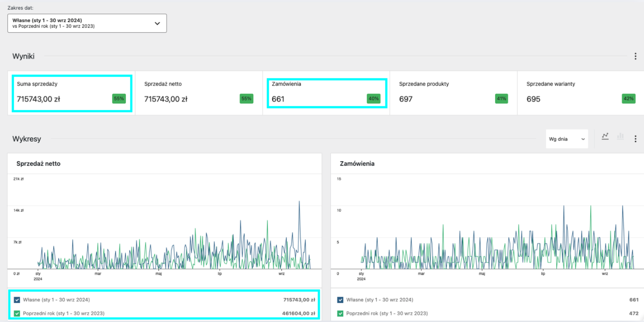This screenshot has width=644, height=322.
Task: Open the Sprzedaż netto summary card
Action: [x=199, y=93]
